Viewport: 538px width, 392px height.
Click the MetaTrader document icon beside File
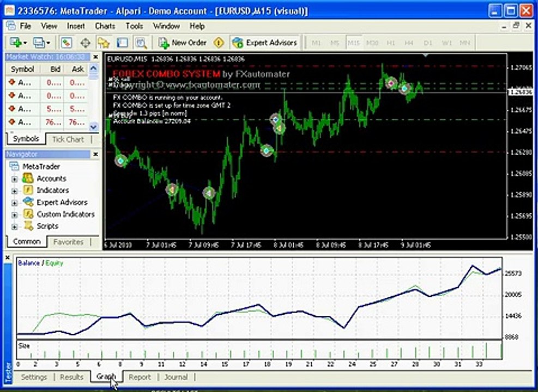(11, 26)
